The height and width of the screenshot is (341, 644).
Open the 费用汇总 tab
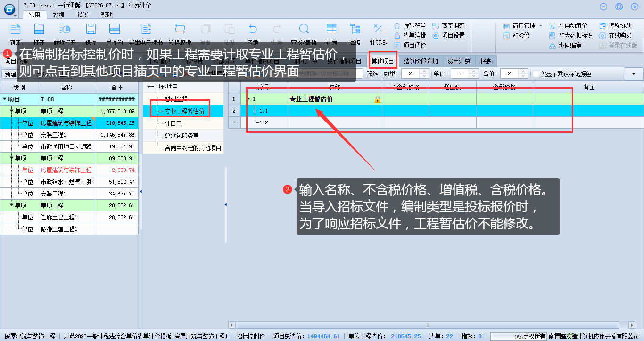[x=459, y=61]
